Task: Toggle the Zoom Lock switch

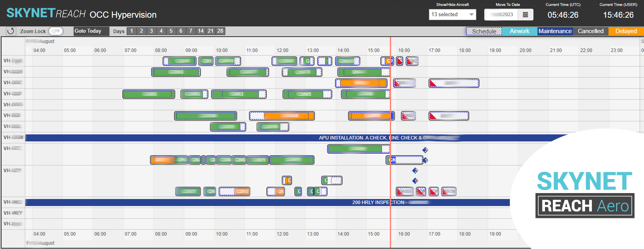Action: pos(56,31)
